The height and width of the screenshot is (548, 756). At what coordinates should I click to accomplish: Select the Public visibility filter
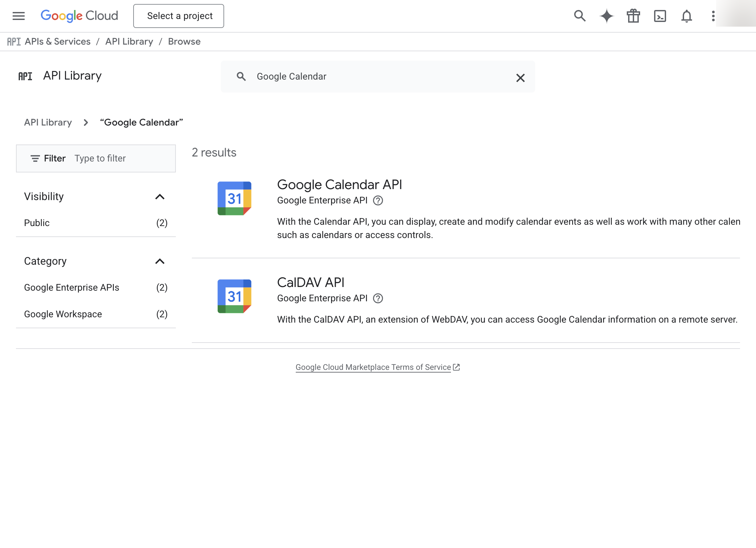point(96,223)
